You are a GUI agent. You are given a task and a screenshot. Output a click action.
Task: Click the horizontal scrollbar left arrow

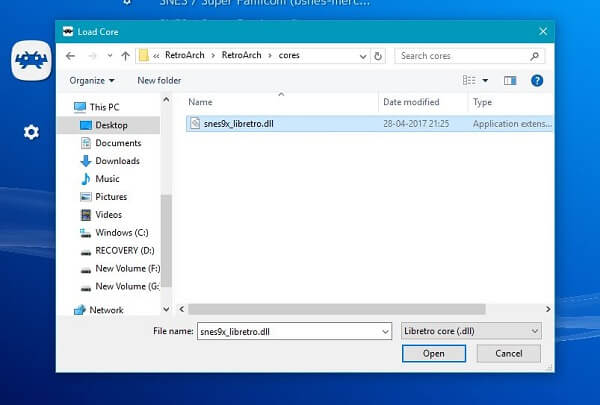tap(182, 309)
